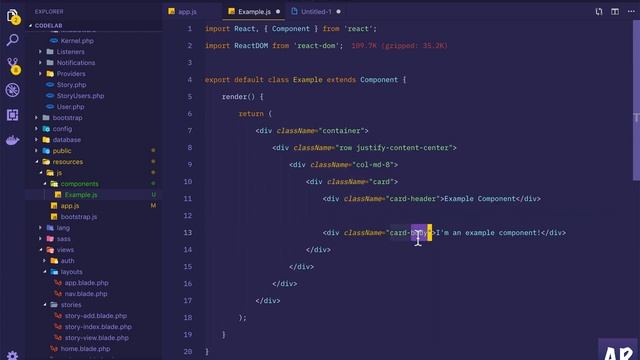Click the "container" className value
This screenshot has width=640, height=360.
pyautogui.click(x=341, y=131)
